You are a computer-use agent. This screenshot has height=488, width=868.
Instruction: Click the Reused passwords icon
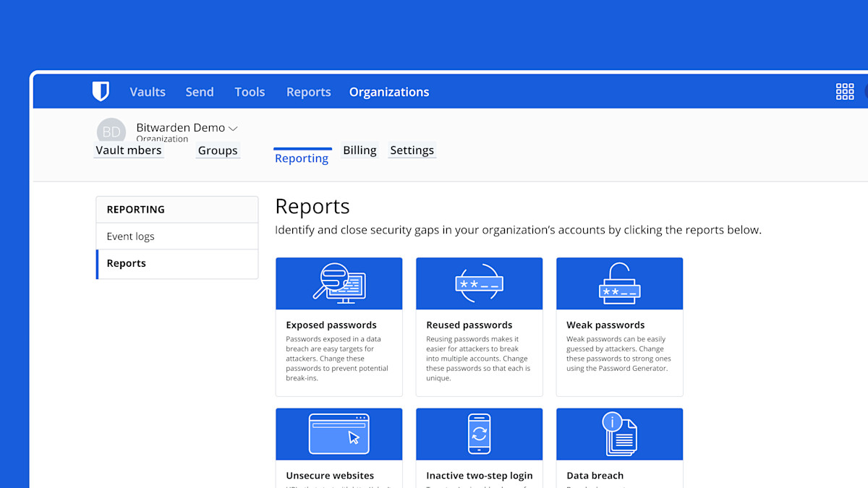pyautogui.click(x=479, y=283)
